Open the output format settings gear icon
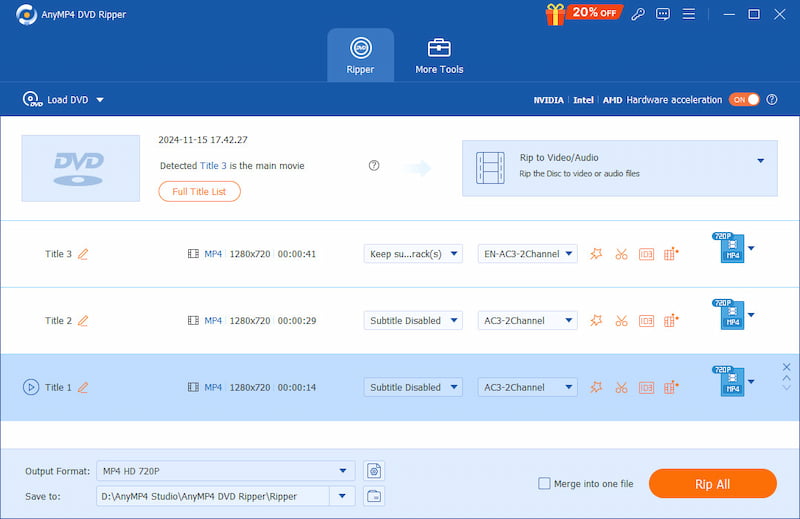Screen dimensions: 800x519 tap(375, 470)
